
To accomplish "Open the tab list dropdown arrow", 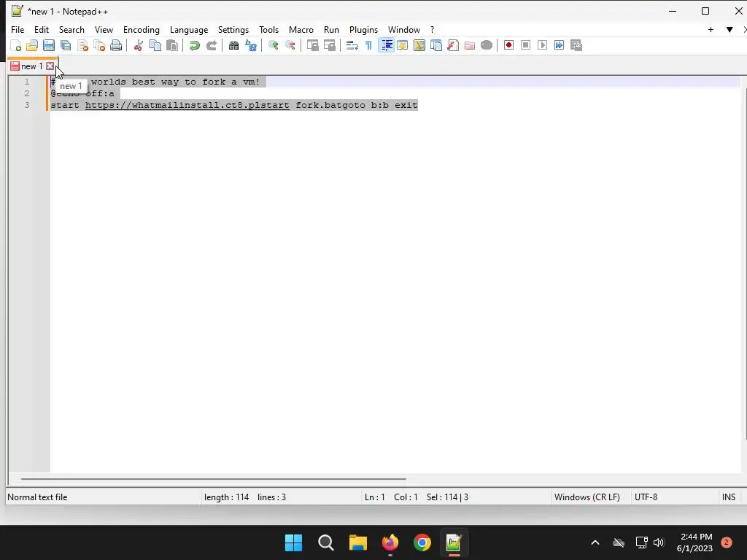I will click(729, 29).
